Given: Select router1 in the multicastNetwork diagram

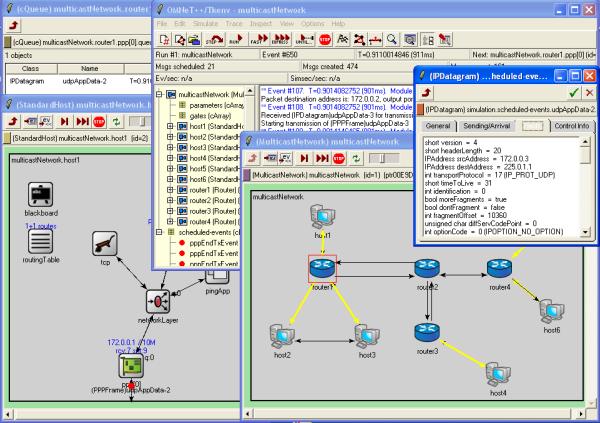Looking at the screenshot, I should pos(322,268).
